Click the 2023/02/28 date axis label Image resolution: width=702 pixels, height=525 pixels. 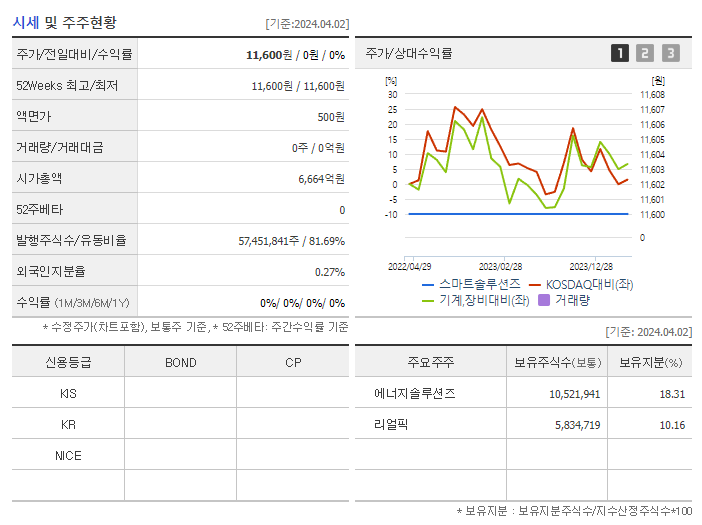(x=500, y=266)
